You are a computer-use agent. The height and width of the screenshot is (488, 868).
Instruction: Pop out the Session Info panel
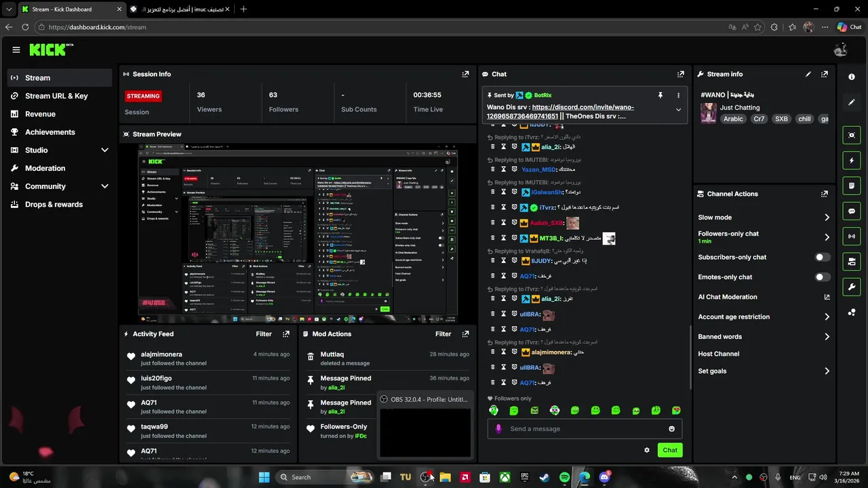click(465, 74)
